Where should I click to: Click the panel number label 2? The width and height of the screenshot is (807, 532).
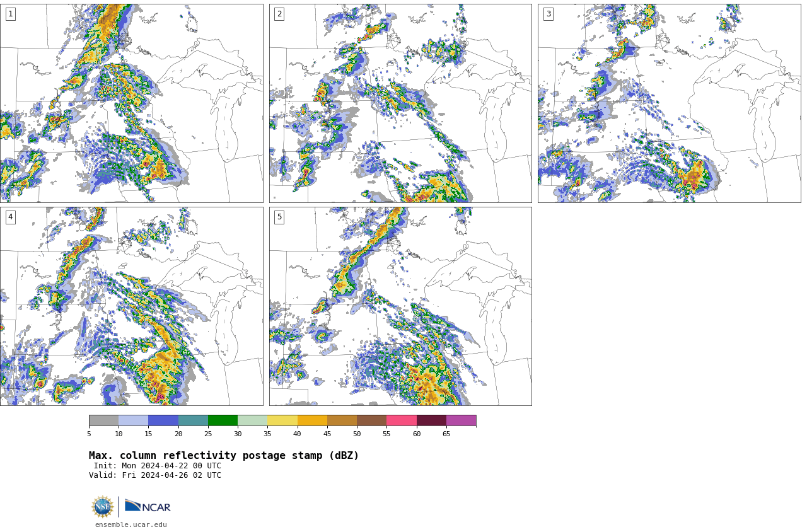279,14
